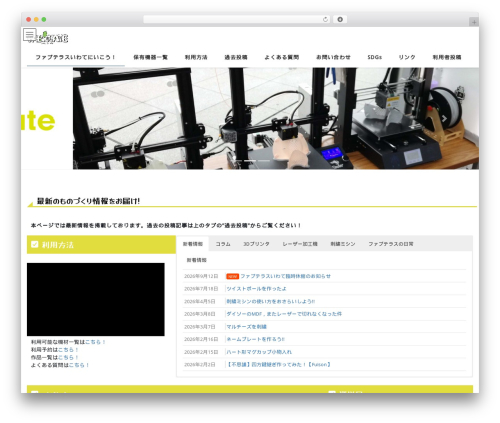
Task: Switch to the 3Dプリンタ tab
Action: coord(256,244)
